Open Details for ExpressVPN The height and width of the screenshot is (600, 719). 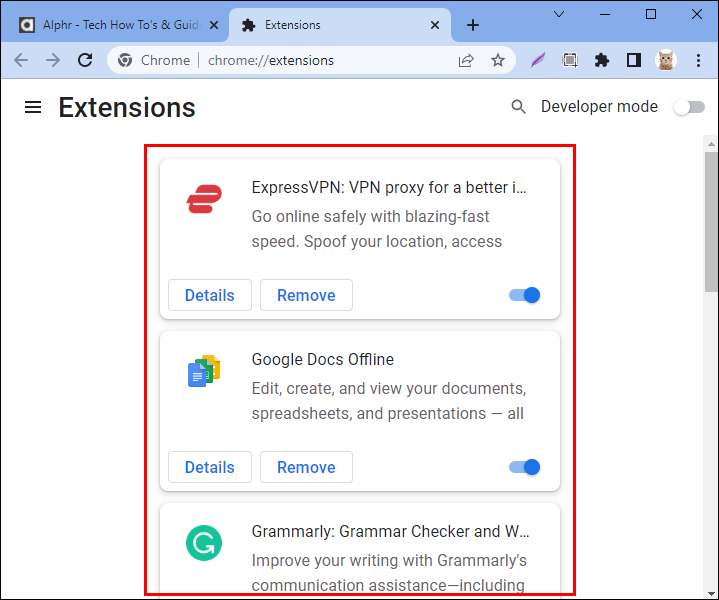coord(210,295)
